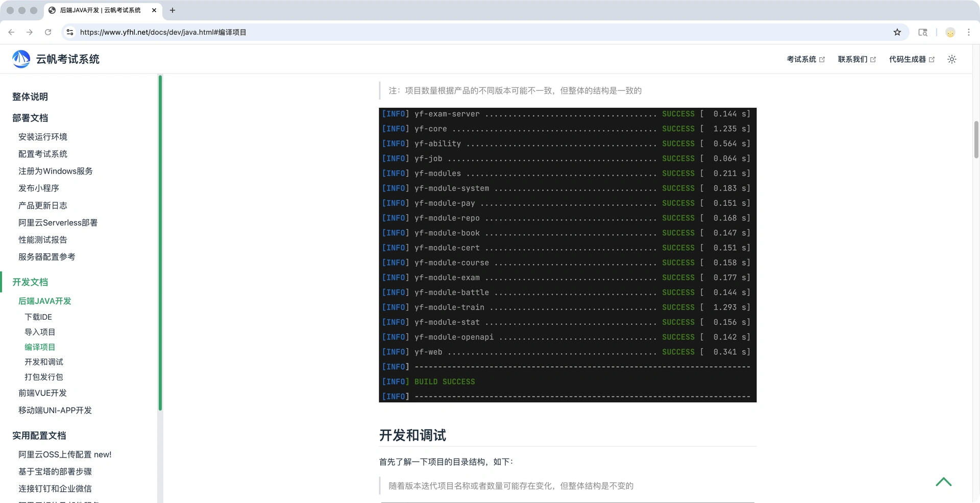980x503 pixels.
Task: Open the 考试系统 external link
Action: click(805, 59)
